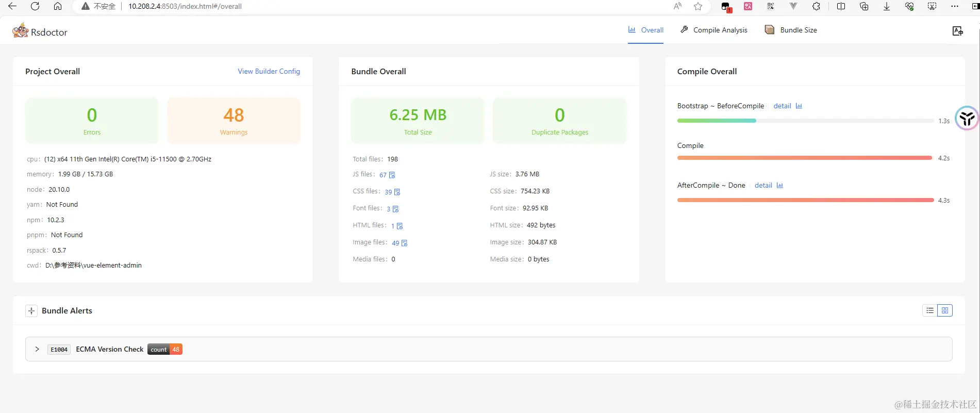Open the HTML files list icon beside 1
This screenshot has height=413, width=980.
tap(400, 226)
